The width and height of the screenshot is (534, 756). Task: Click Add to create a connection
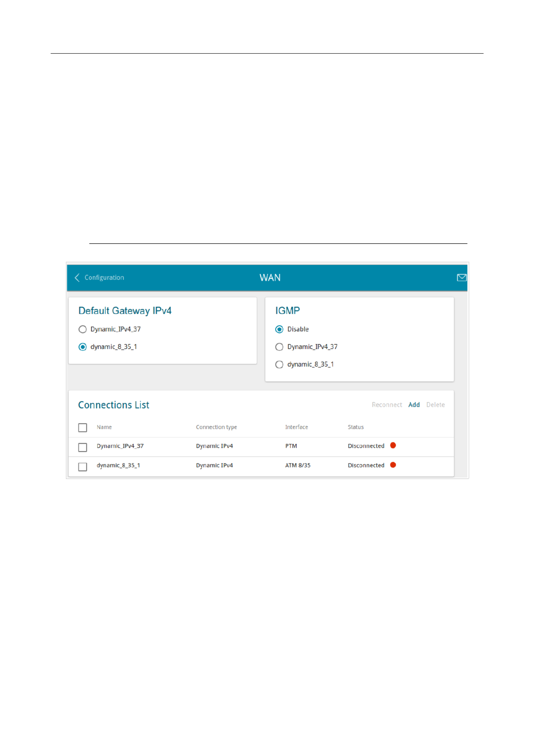[x=414, y=405]
